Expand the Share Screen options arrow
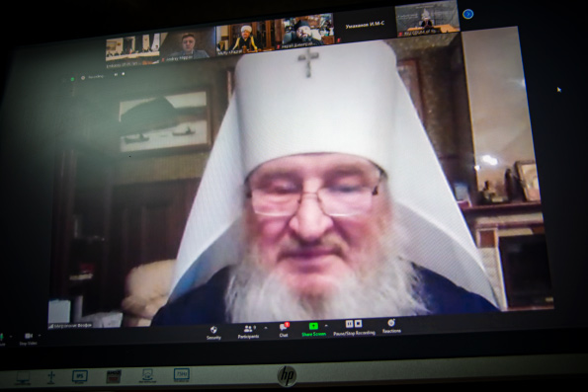588x392 pixels. point(326,325)
